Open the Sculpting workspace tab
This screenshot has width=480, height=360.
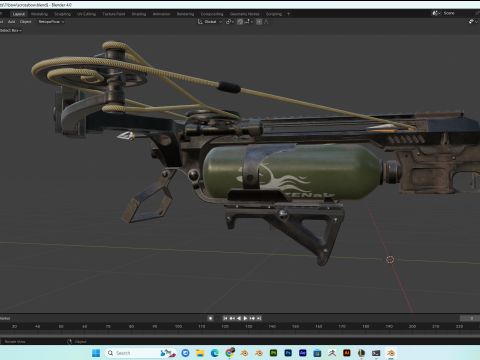[62, 14]
